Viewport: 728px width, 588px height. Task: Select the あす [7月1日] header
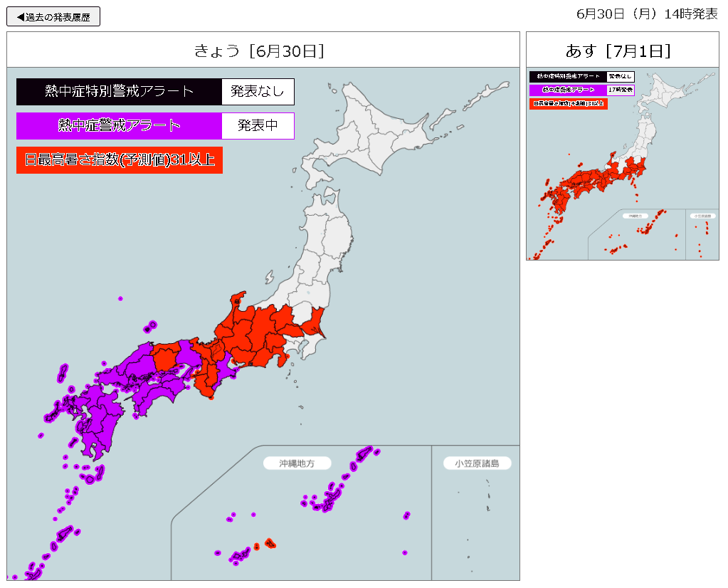622,51
